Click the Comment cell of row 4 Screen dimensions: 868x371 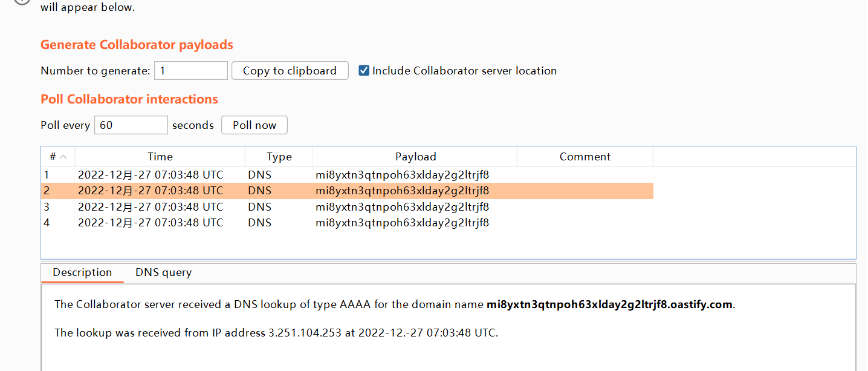click(x=585, y=223)
